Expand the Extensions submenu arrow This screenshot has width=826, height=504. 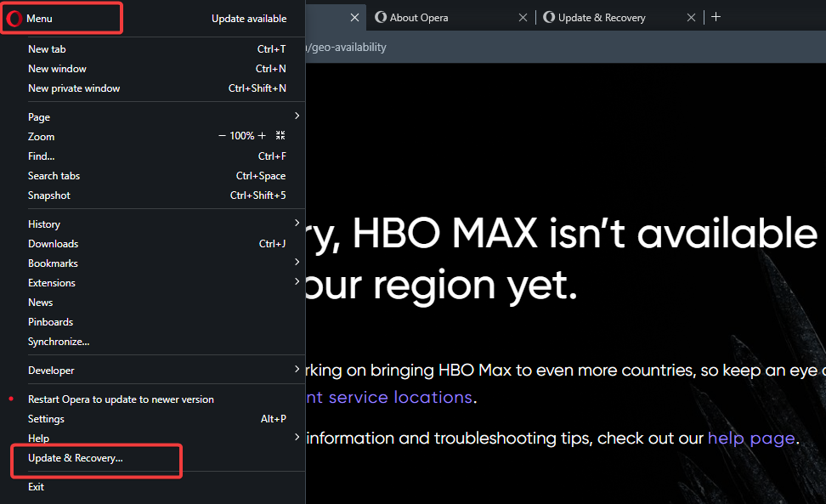[x=297, y=282]
